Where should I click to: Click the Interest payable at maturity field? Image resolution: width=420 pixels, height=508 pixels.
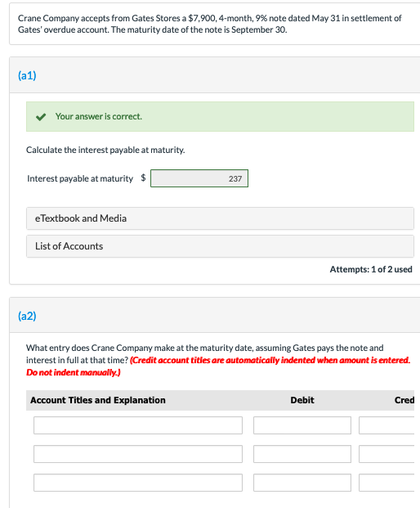pos(199,178)
